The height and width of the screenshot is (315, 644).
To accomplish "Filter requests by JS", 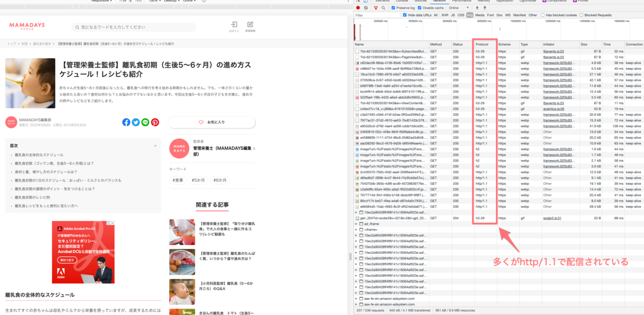I will [453, 15].
